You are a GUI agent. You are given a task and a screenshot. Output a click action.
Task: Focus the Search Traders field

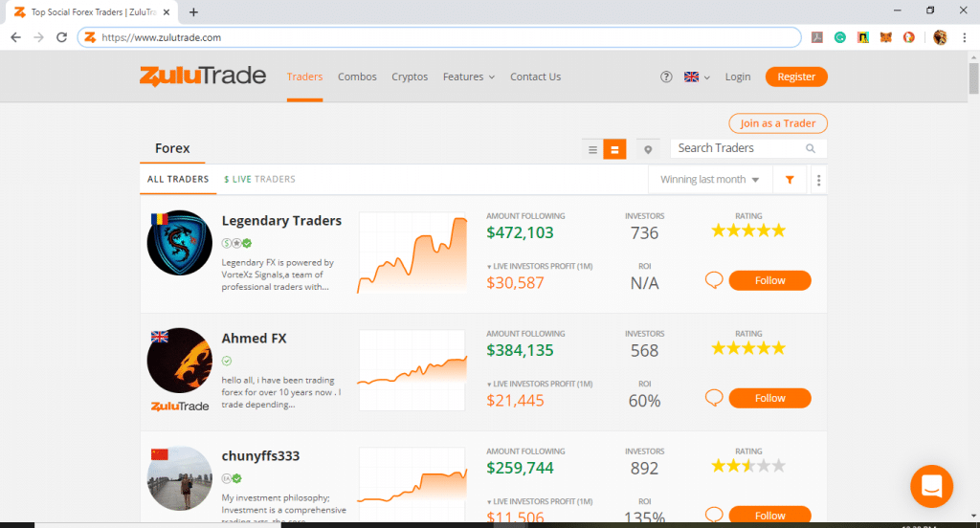pos(748,148)
